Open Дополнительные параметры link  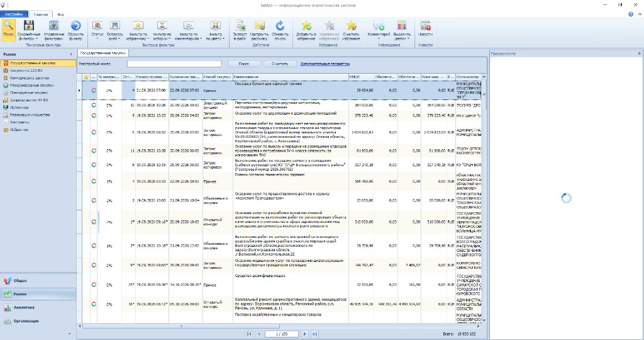click(x=325, y=64)
